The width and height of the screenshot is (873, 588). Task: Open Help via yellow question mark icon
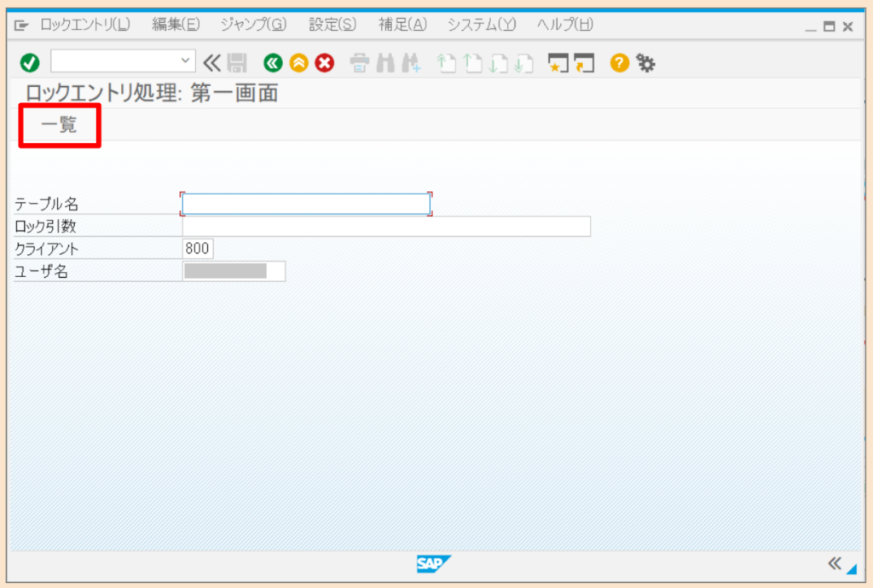pos(619,63)
